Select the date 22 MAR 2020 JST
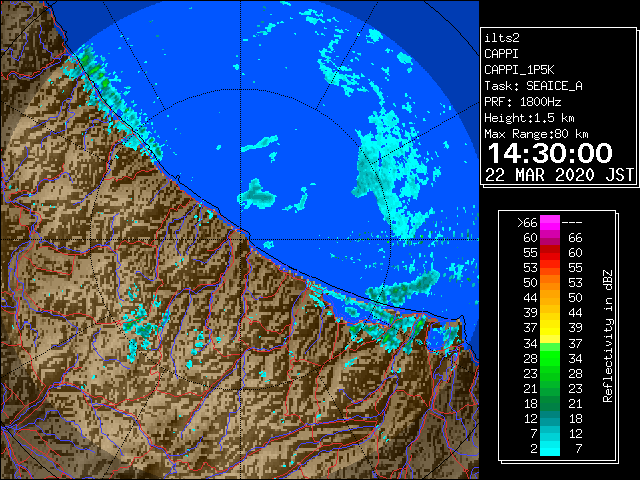Image resolution: width=640 pixels, height=480 pixels. click(559, 175)
